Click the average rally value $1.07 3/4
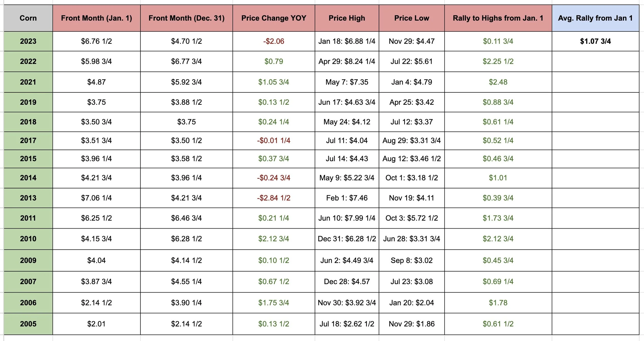The image size is (644, 341). coord(595,41)
